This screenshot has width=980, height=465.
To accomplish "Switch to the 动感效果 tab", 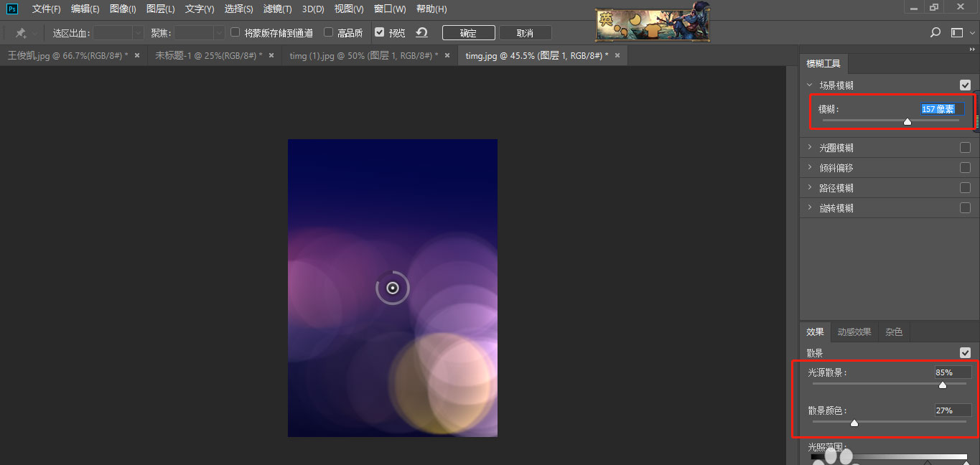I will (x=854, y=332).
